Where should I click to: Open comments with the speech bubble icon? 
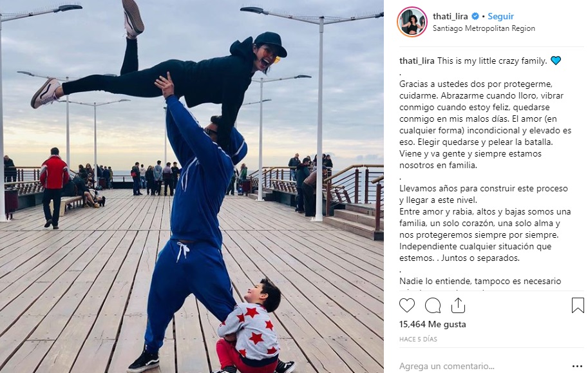pos(432,305)
